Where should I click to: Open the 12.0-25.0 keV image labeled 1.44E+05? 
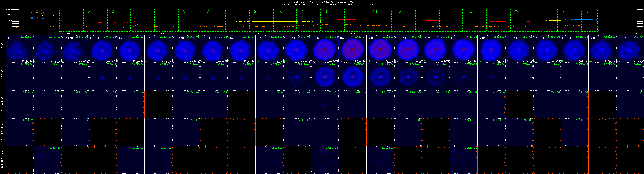(353, 104)
